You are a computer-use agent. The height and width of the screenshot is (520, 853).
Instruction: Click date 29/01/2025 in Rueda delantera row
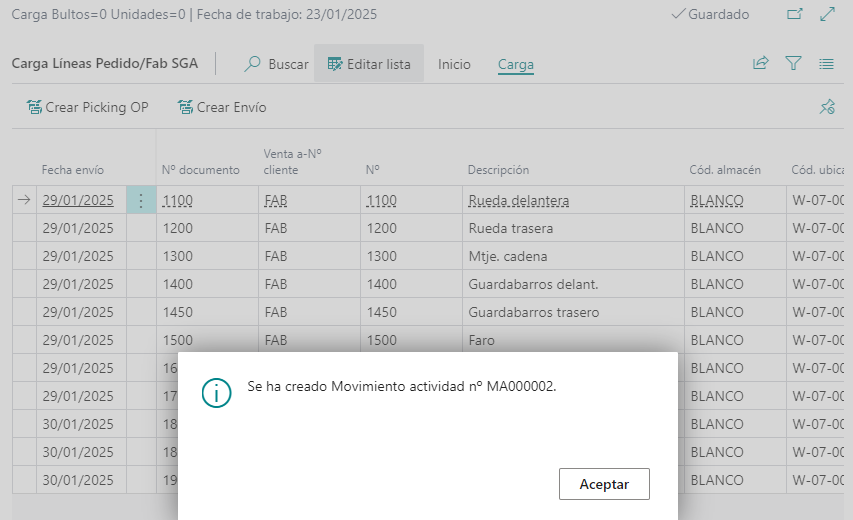click(x=78, y=200)
